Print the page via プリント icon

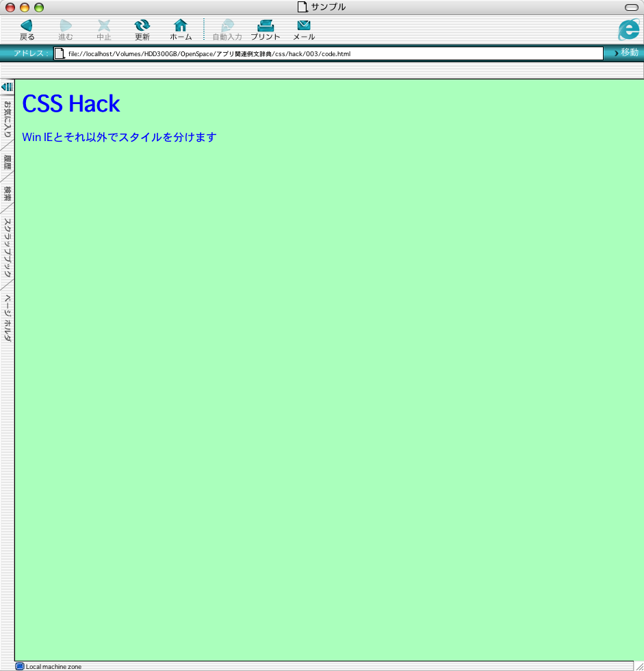(x=265, y=26)
